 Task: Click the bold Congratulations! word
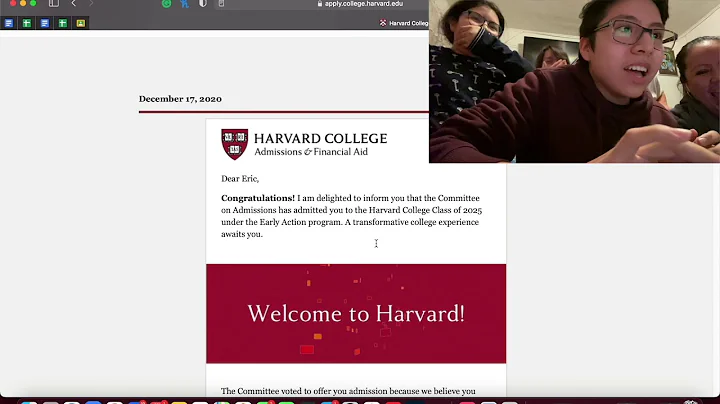258,198
